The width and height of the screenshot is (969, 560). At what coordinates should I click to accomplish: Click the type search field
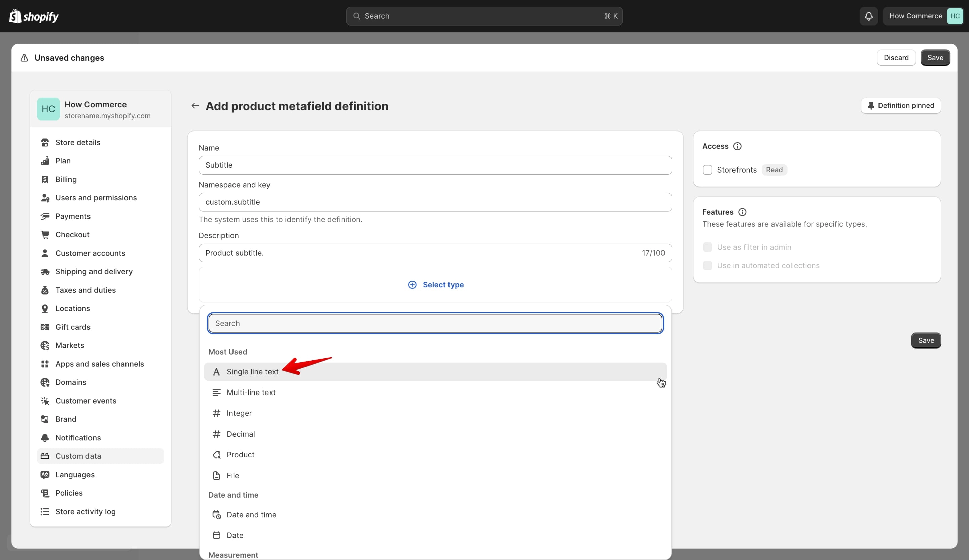pyautogui.click(x=435, y=323)
